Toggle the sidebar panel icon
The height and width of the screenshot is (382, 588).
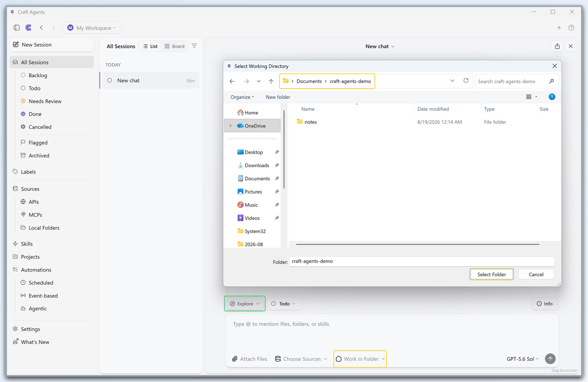(17, 28)
